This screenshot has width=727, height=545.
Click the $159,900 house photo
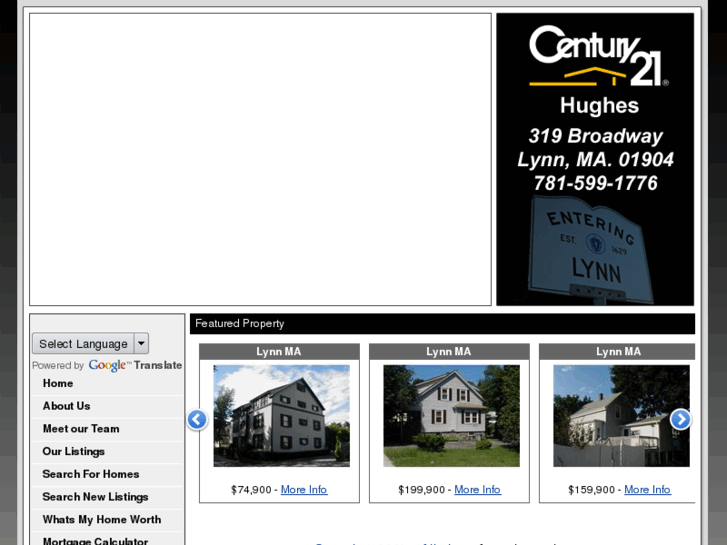(621, 416)
